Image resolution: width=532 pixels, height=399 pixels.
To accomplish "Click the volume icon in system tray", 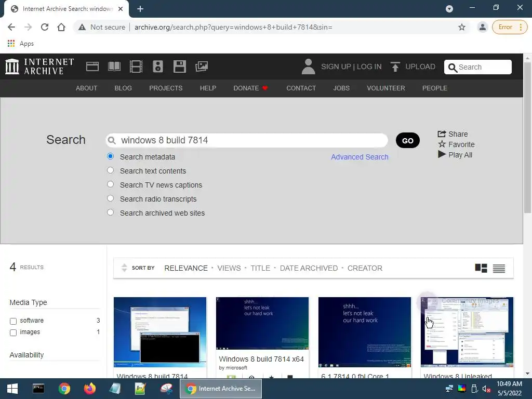I will click(x=486, y=389).
